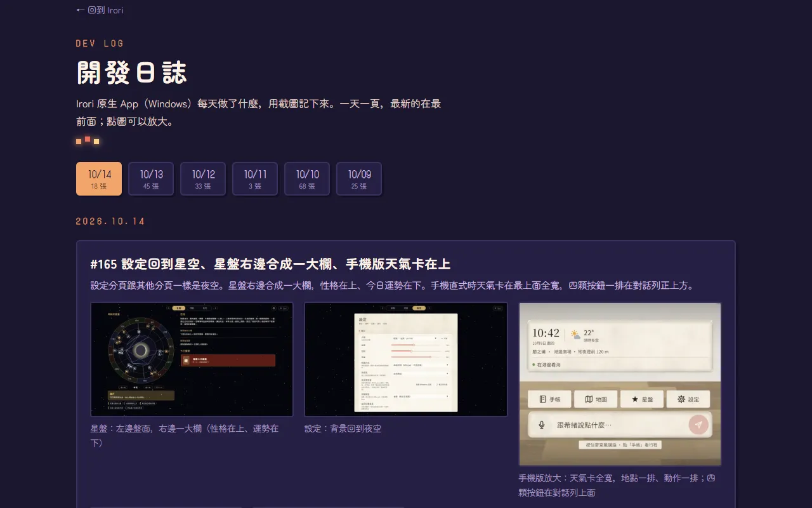Click the description starting 設定分頁跟其他分頁

(393, 286)
